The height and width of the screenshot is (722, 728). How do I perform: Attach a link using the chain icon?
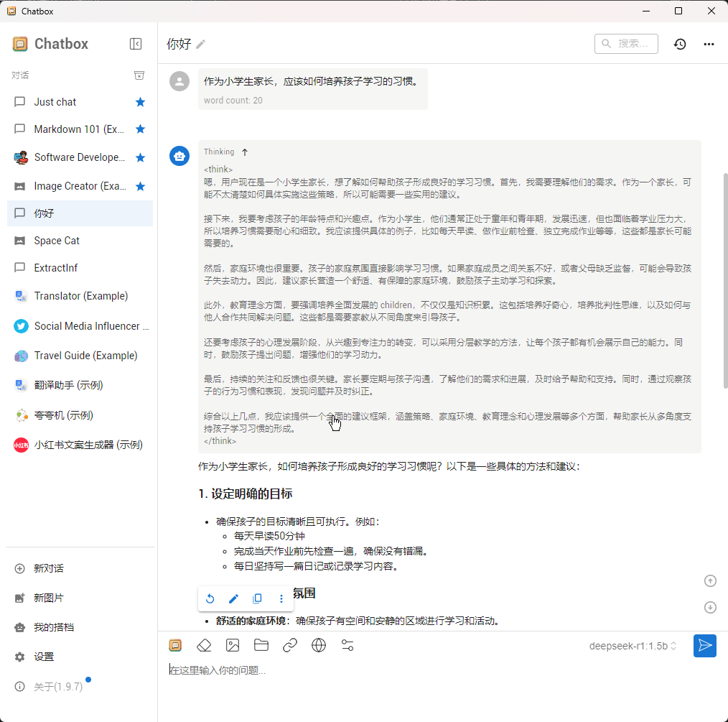click(290, 645)
